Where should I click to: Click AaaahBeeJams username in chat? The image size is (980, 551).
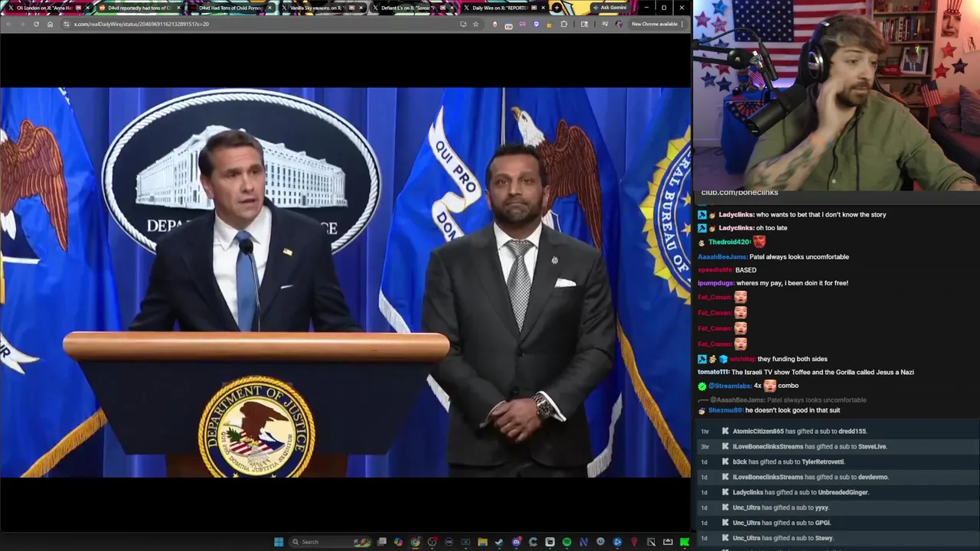pyautogui.click(x=722, y=256)
